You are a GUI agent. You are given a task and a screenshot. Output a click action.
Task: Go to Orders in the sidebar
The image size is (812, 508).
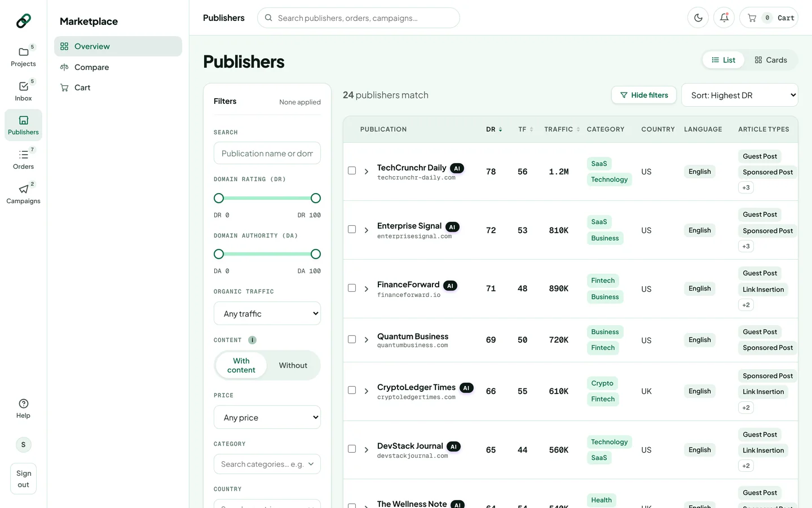(x=23, y=159)
